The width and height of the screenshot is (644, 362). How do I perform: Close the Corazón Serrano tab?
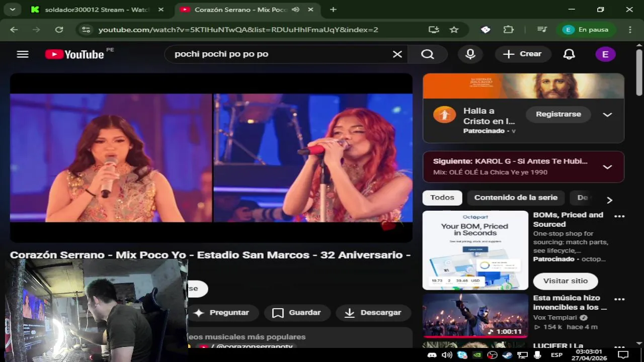point(310,10)
